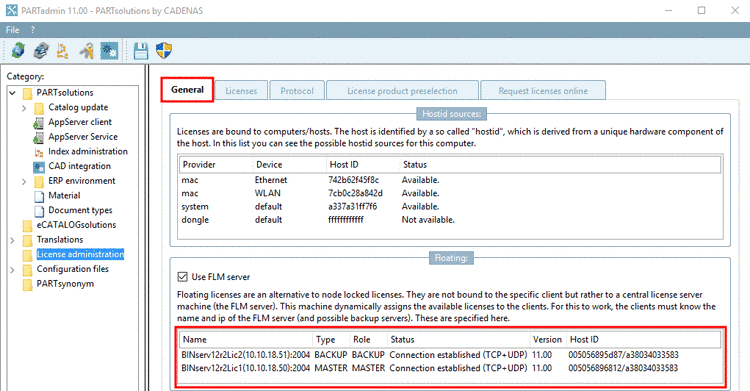
Task: Select the BINserv12r2Lic1 MASTER server row
Action: pyautogui.click(x=450, y=368)
